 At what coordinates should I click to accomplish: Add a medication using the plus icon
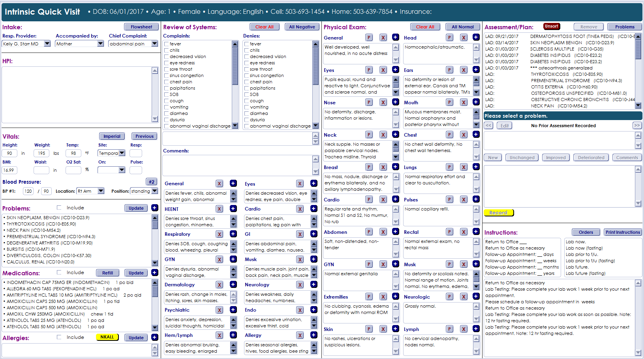155,273
